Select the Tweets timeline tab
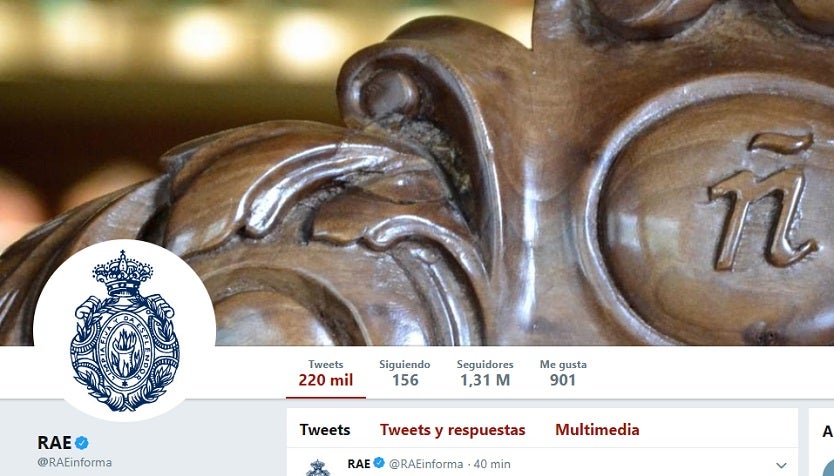Screen dimensions: 834x476 pos(324,430)
